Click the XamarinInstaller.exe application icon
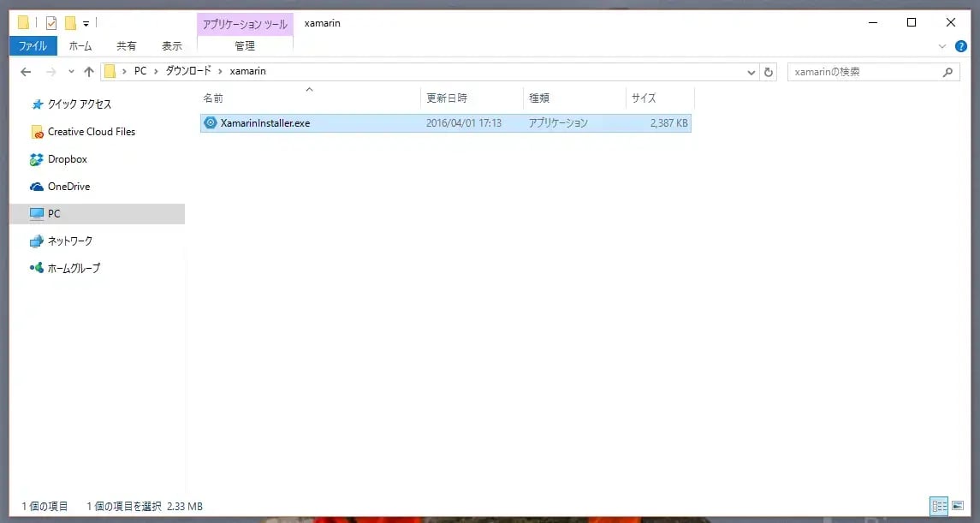 click(x=211, y=123)
